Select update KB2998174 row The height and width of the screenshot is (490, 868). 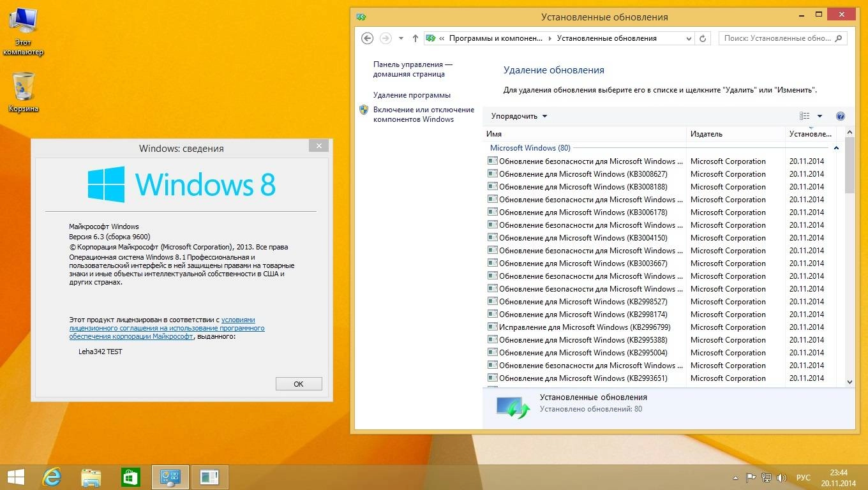click(661, 315)
